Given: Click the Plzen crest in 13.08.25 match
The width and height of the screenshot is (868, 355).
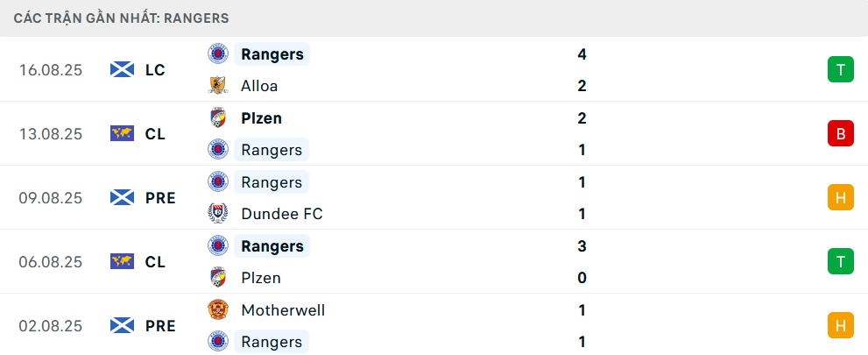Looking at the screenshot, I should coord(217,117).
